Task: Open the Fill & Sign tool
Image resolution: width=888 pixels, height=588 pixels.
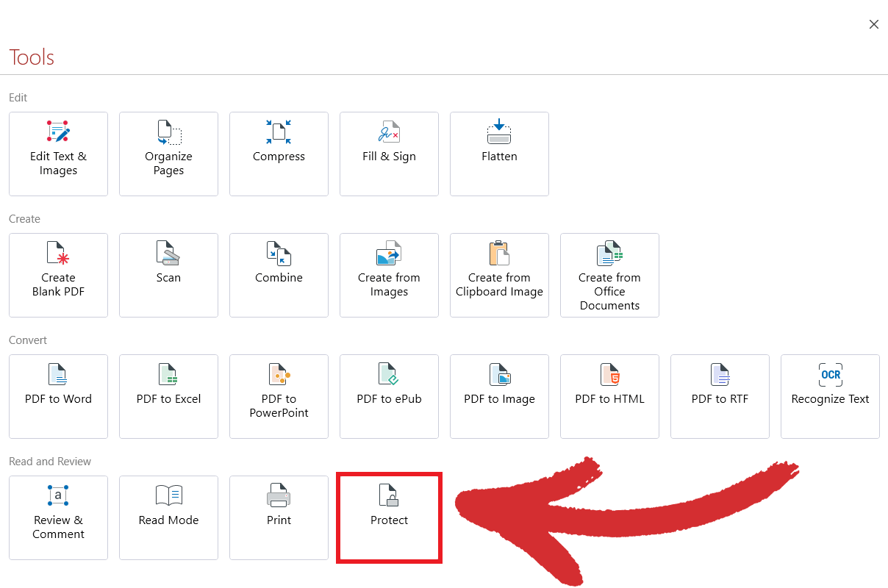Action: pyautogui.click(x=389, y=154)
